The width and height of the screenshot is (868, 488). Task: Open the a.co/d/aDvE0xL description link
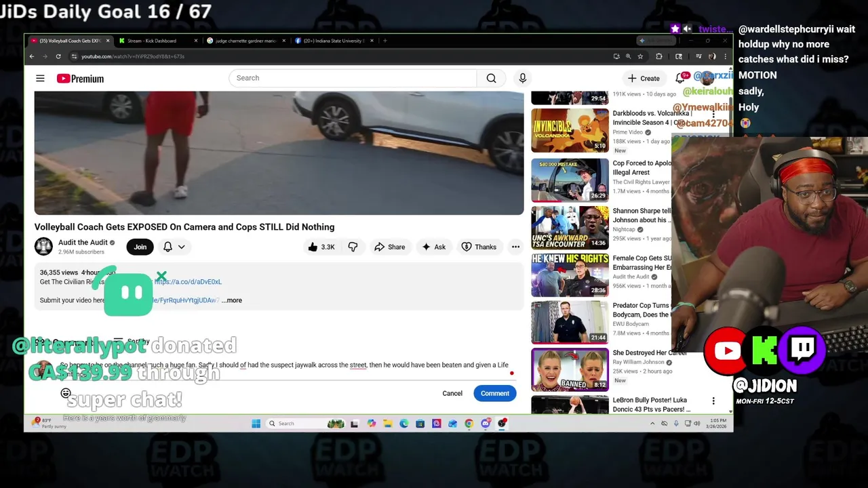(x=188, y=282)
